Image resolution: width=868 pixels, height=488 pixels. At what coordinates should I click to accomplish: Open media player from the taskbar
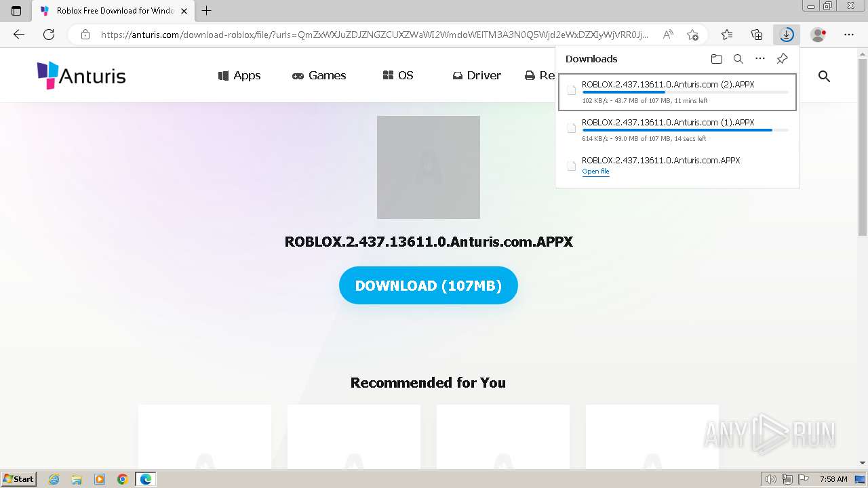point(100,479)
